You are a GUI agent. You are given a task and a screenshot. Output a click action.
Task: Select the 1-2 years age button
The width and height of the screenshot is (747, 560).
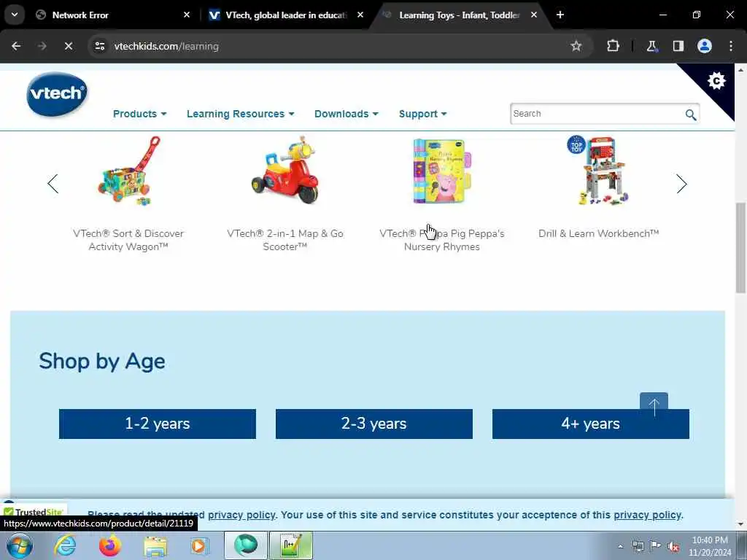158,424
